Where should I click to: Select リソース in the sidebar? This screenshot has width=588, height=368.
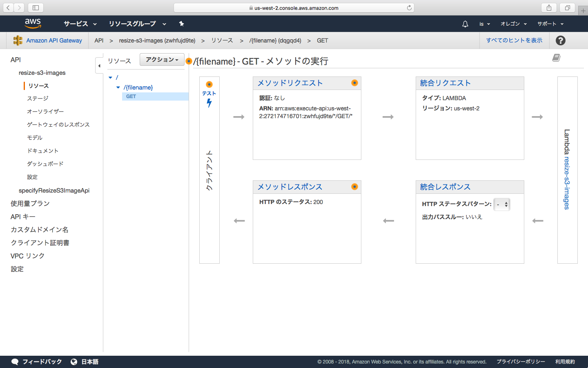pyautogui.click(x=38, y=85)
